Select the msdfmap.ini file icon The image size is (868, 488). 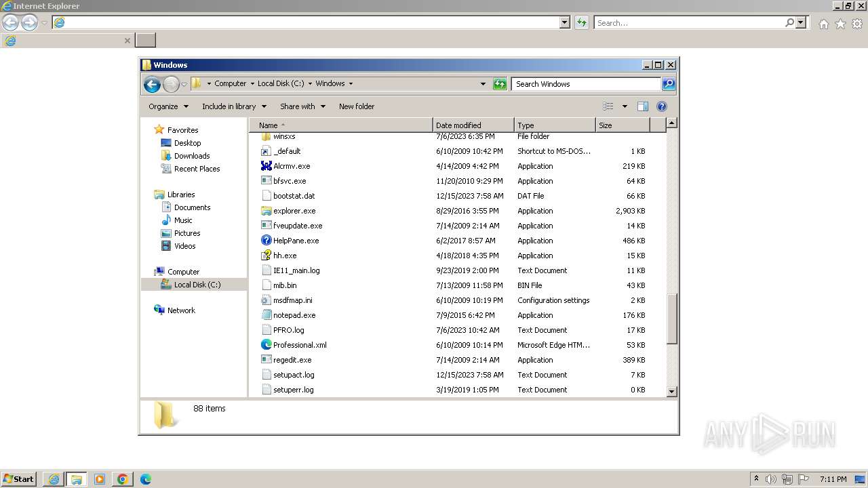[267, 300]
